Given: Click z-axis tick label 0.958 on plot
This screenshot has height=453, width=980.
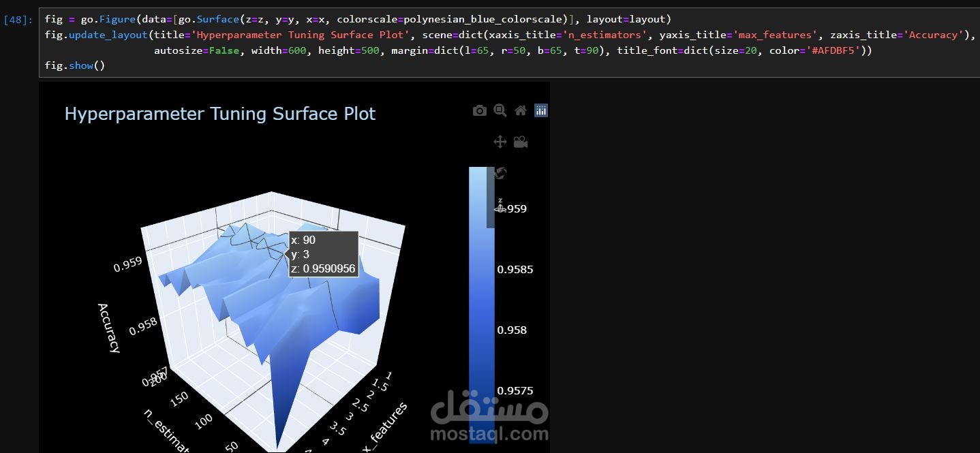Looking at the screenshot, I should point(144,325).
